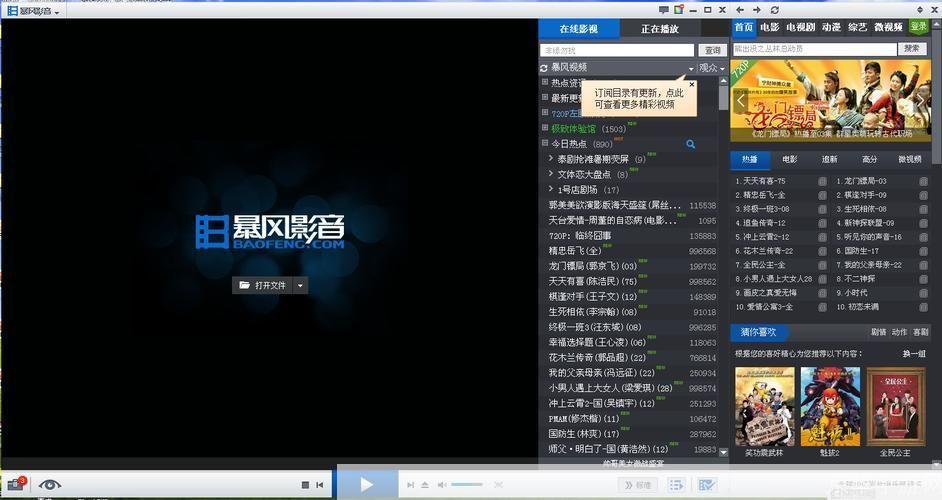
Task: Click the icon next to 龙门镖局-03
Action: coord(923,181)
